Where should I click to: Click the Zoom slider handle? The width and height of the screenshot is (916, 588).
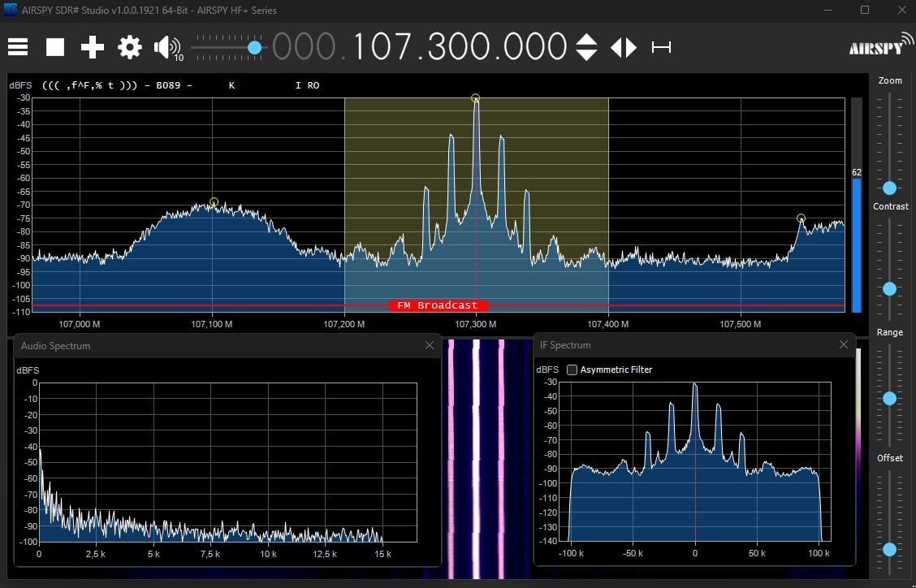pos(890,188)
